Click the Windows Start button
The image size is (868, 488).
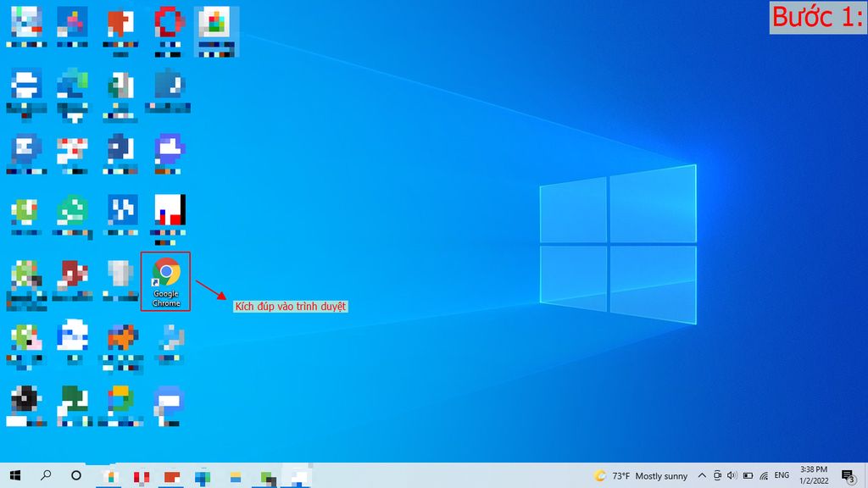(14, 475)
